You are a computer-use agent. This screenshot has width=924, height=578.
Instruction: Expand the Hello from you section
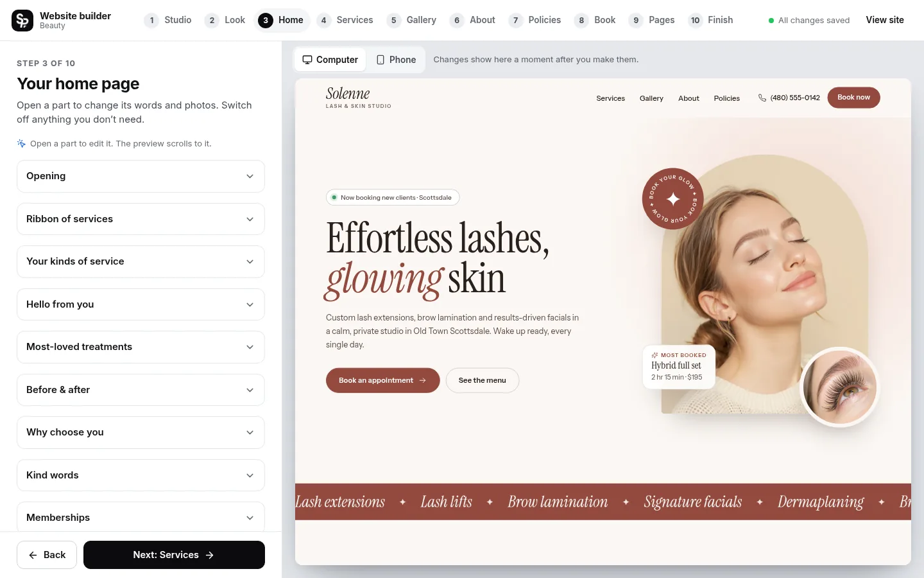[141, 304]
